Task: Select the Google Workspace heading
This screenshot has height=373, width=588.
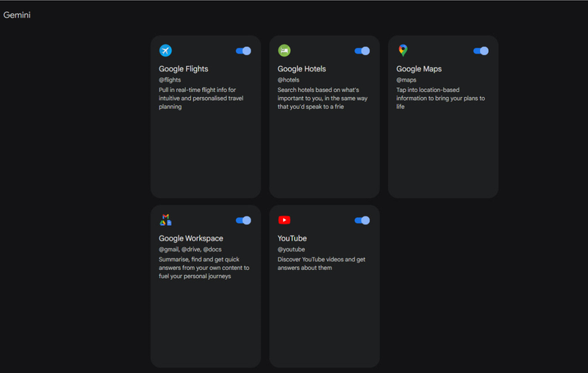Action: (x=190, y=238)
